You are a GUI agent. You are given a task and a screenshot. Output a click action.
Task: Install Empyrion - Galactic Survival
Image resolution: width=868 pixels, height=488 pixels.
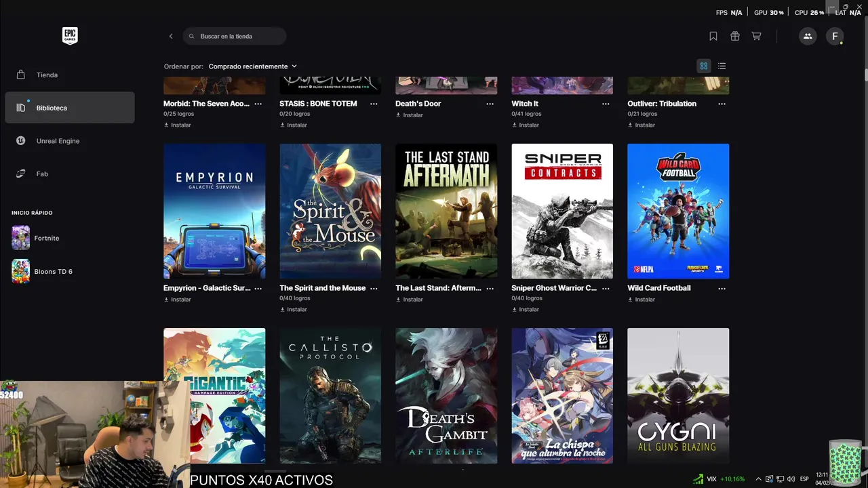(178, 300)
